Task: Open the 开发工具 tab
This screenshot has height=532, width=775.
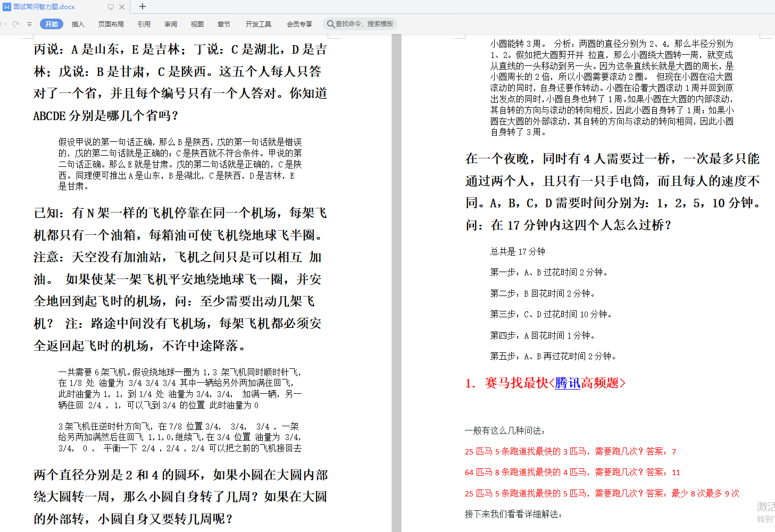Action: 259,24
